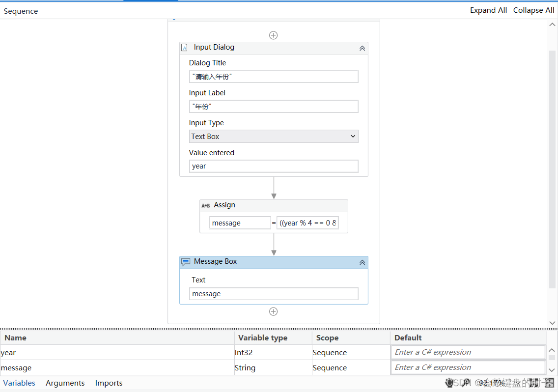Open the Input Type dropdown

(x=353, y=136)
